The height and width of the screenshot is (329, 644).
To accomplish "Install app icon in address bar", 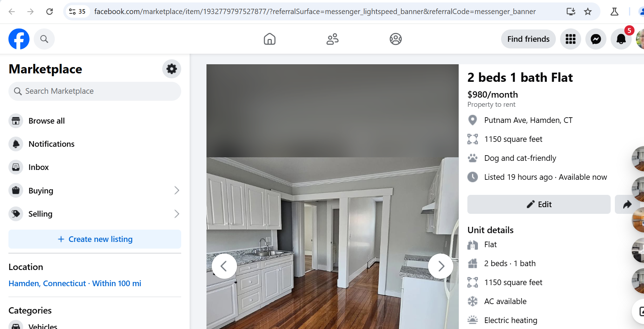I will 571,12.
